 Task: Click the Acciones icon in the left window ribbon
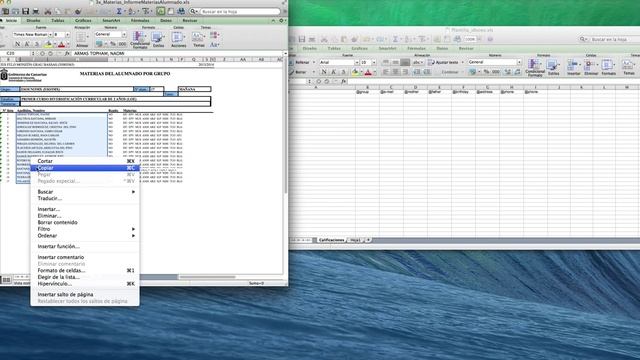[x=178, y=40]
